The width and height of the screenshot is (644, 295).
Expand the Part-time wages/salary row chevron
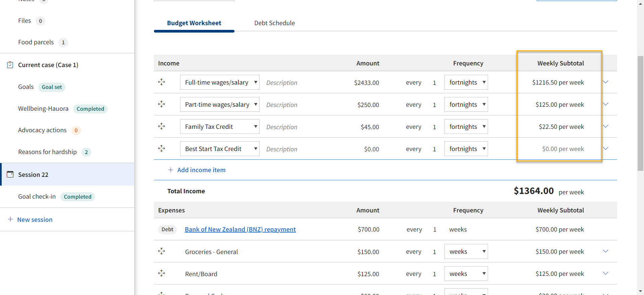[x=605, y=104]
